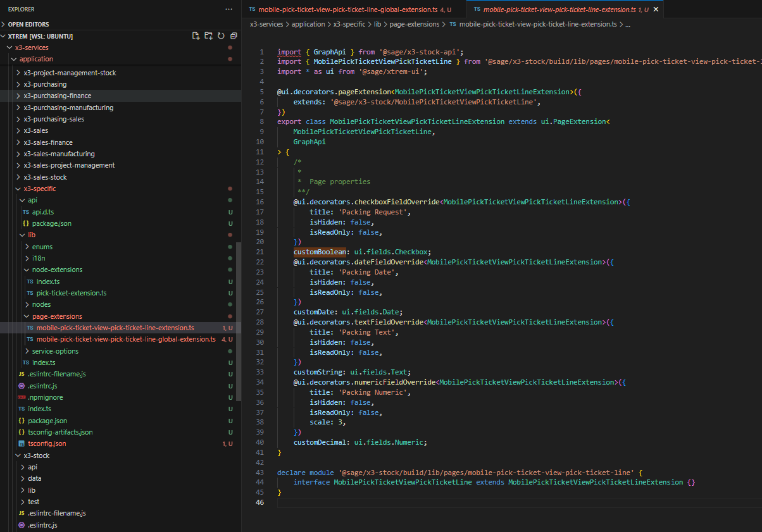762x532 pixels.
Task: Expand the x3-sales-manufacturing folder
Action: pyautogui.click(x=18, y=154)
